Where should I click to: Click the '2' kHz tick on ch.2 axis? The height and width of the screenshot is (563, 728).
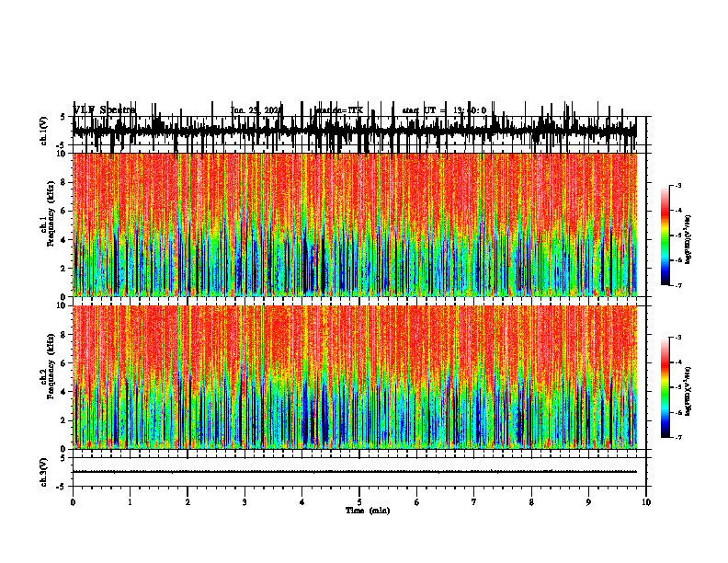click(x=64, y=420)
